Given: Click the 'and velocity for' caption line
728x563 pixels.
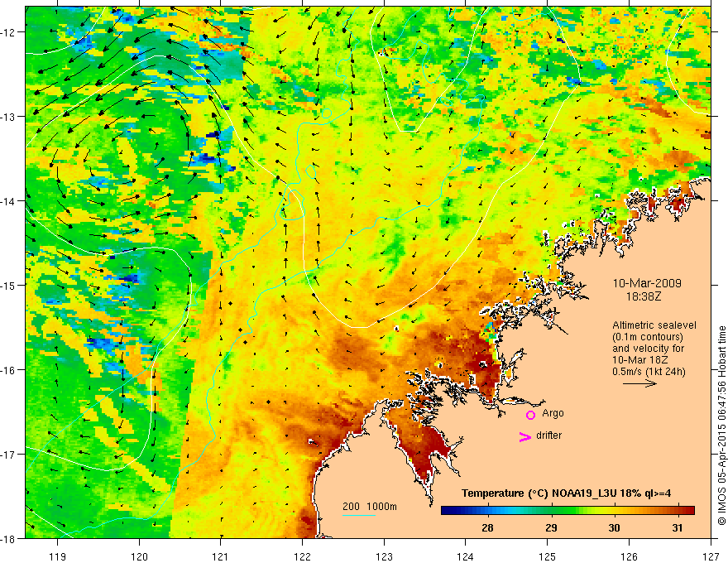Looking at the screenshot, I should 648,349.
